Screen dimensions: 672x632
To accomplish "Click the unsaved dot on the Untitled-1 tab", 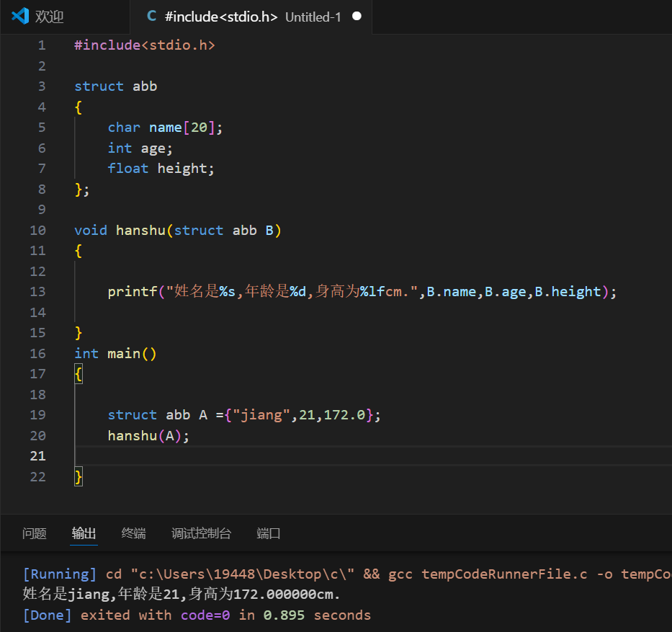I will click(357, 17).
